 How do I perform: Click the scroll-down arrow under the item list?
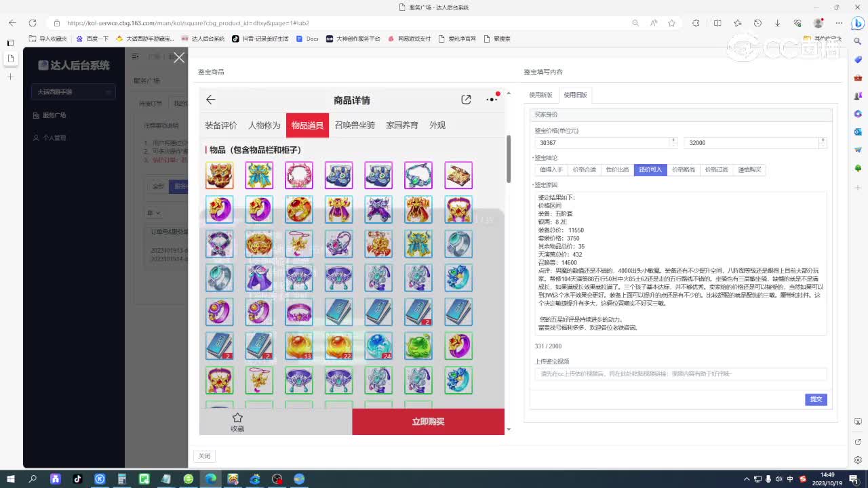[x=509, y=430]
